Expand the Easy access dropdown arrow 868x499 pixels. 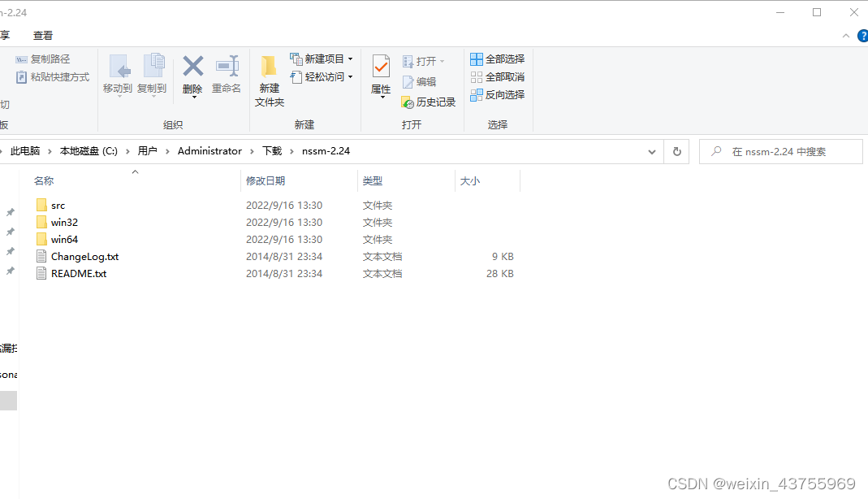point(351,77)
